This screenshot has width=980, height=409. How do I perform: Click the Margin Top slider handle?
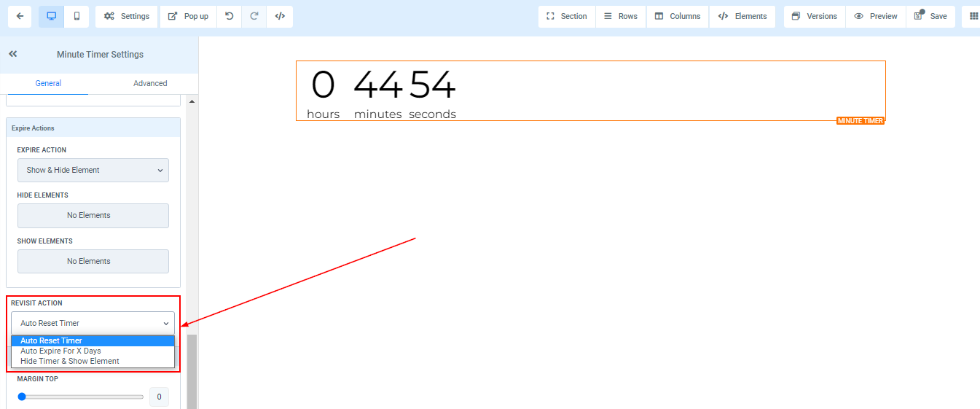tap(22, 397)
